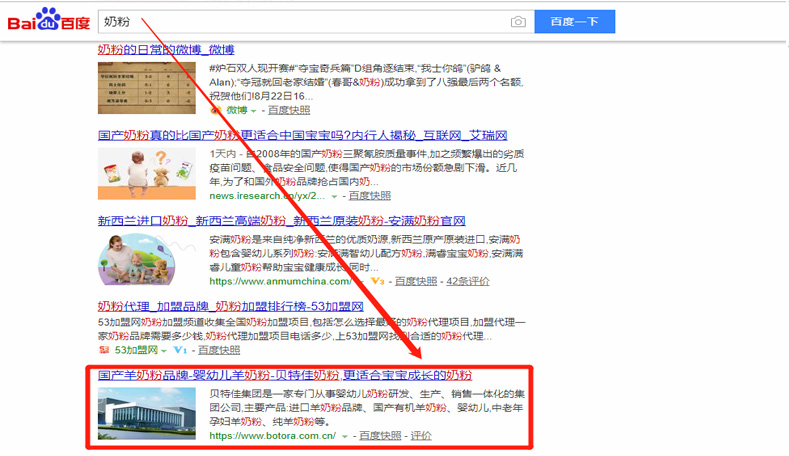Click the factory building thumbnail
This screenshot has width=789, height=456.
click(146, 414)
